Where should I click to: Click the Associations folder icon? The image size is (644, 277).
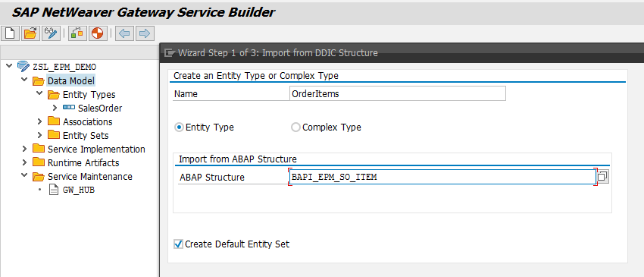[x=54, y=122]
